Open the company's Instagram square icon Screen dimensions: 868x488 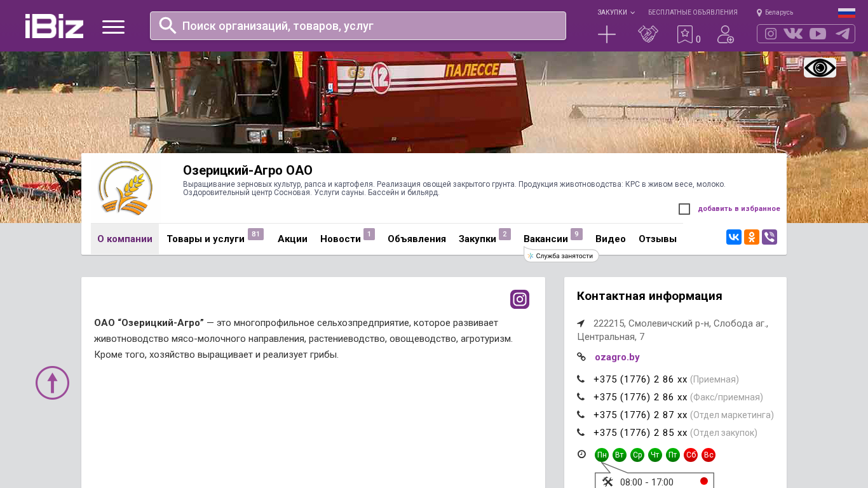pos(520,299)
